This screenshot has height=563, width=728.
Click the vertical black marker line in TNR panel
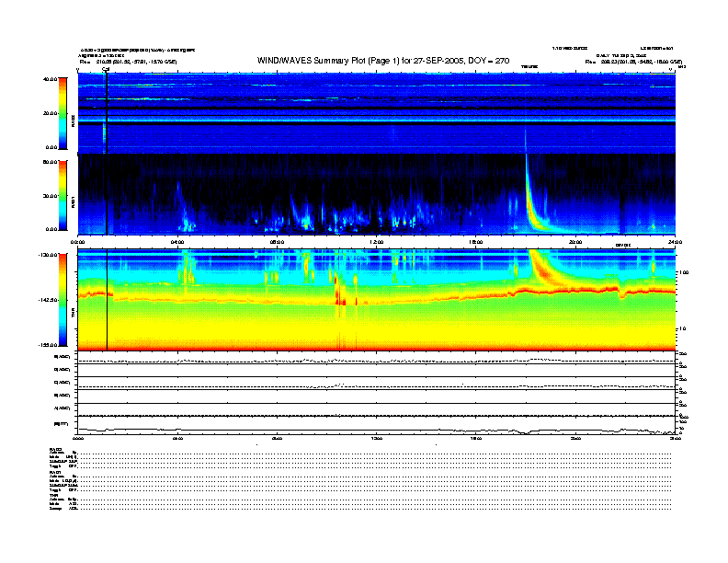(108, 300)
